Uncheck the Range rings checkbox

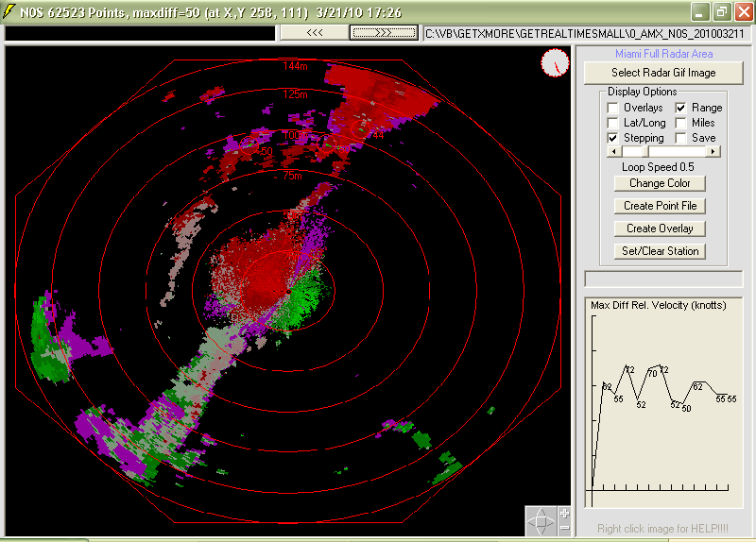pyautogui.click(x=681, y=108)
